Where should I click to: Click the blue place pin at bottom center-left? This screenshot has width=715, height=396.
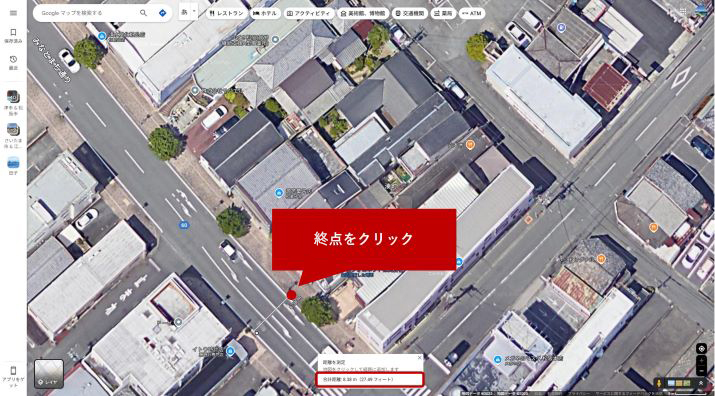(230, 350)
